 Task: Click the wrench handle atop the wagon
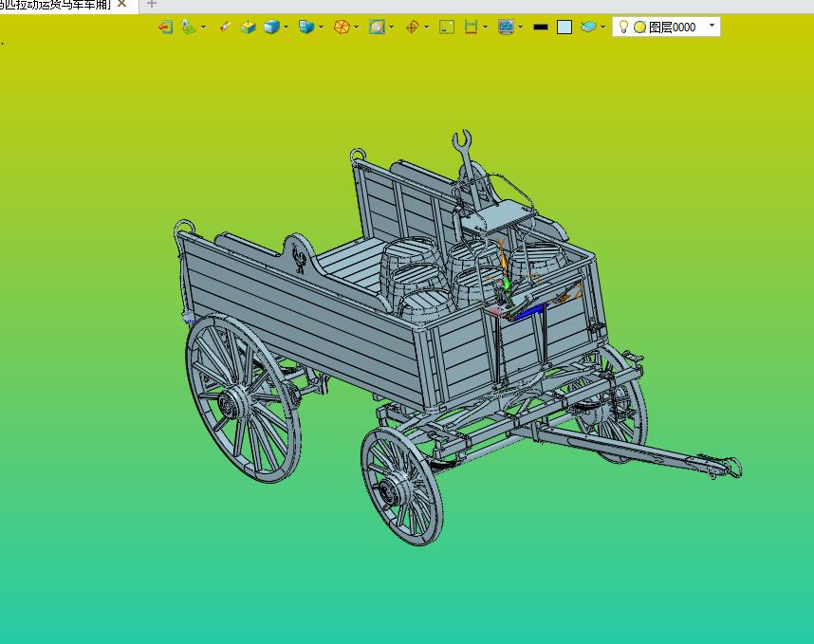tap(469, 170)
